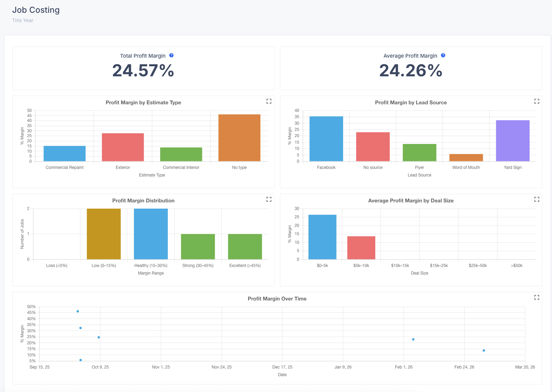Viewport: 552px width, 392px height.
Task: Click the Mar 20, 26 date label
Action: [525, 367]
